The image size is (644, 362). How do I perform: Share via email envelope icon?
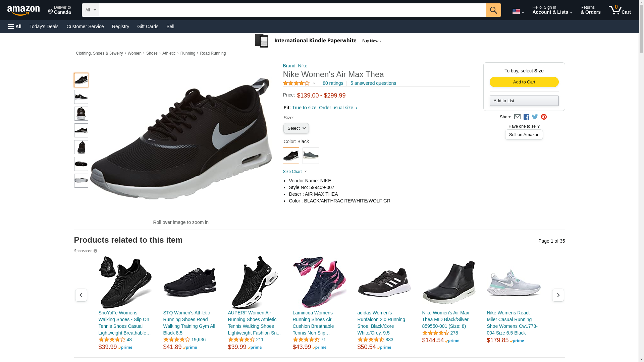[x=517, y=117]
